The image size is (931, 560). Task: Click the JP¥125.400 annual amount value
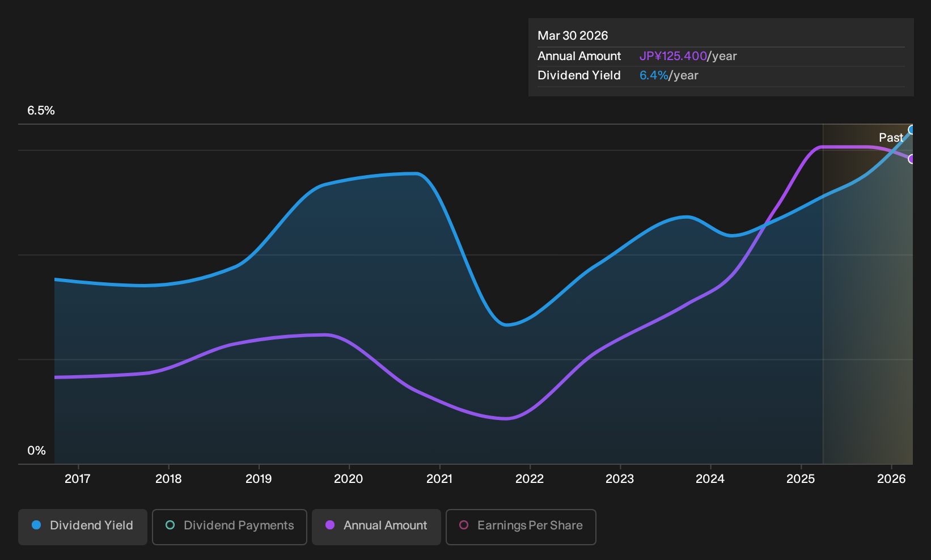point(673,56)
